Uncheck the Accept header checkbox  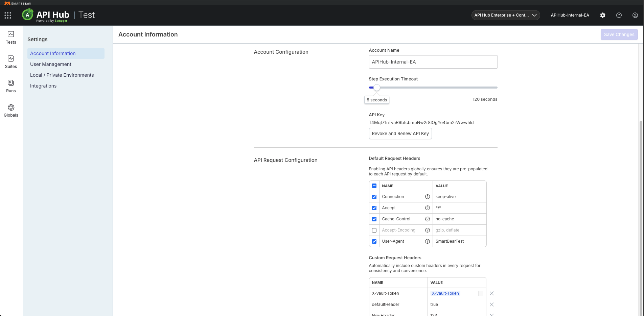click(374, 208)
